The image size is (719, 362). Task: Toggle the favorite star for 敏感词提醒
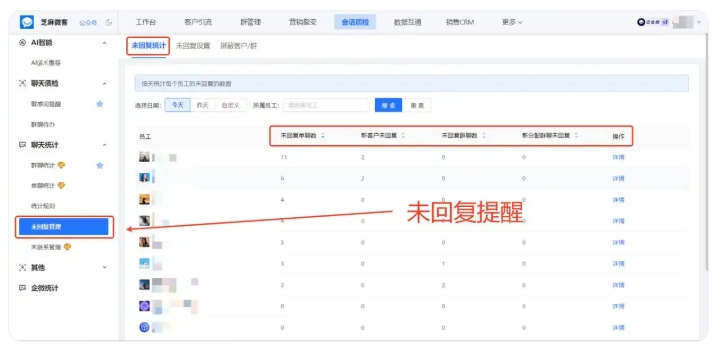100,104
